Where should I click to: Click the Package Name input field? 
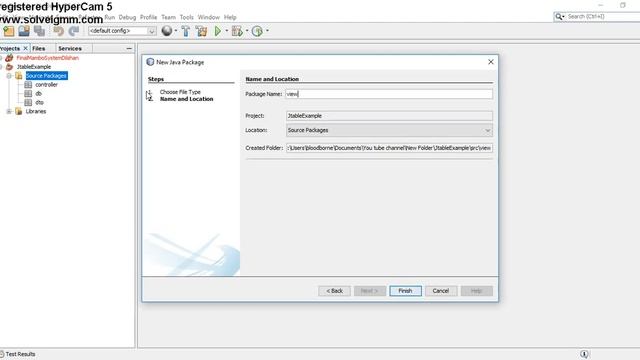coord(389,94)
